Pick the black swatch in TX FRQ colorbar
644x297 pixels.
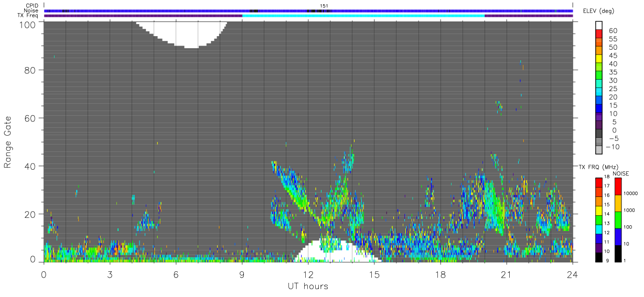(x=599, y=257)
